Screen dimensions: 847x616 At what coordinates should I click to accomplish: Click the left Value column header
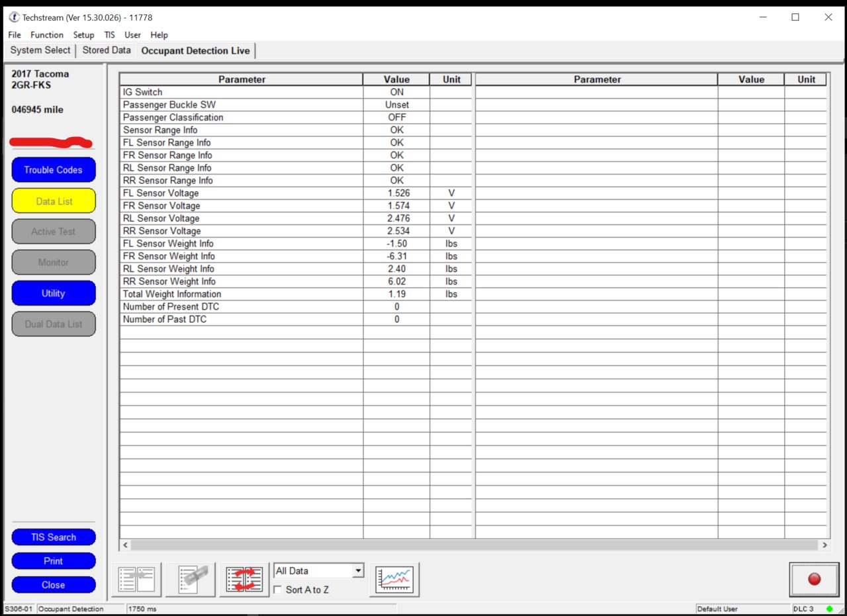396,79
